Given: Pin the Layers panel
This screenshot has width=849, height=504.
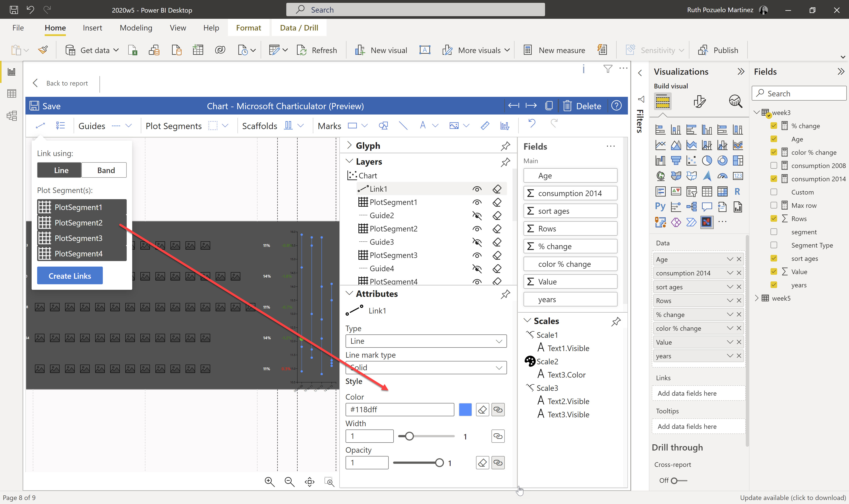Looking at the screenshot, I should point(505,162).
